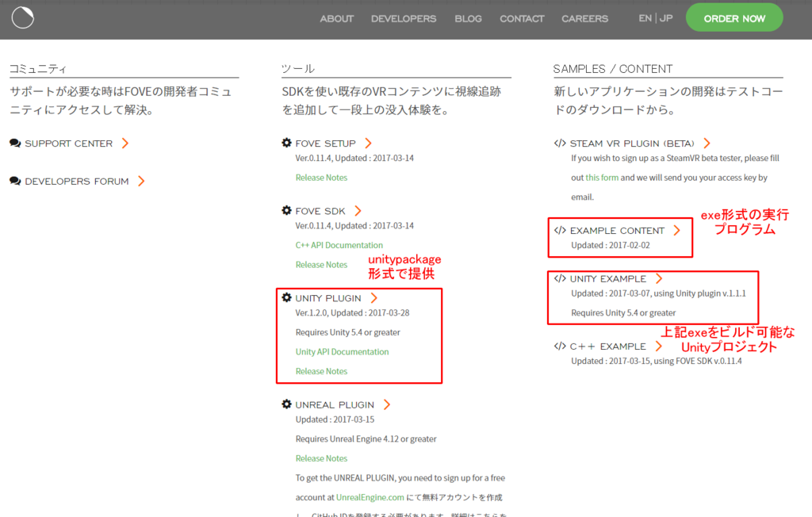Click the SAMPLES / CONTENT heading
Viewport: 812px width, 517px height.
tap(613, 69)
